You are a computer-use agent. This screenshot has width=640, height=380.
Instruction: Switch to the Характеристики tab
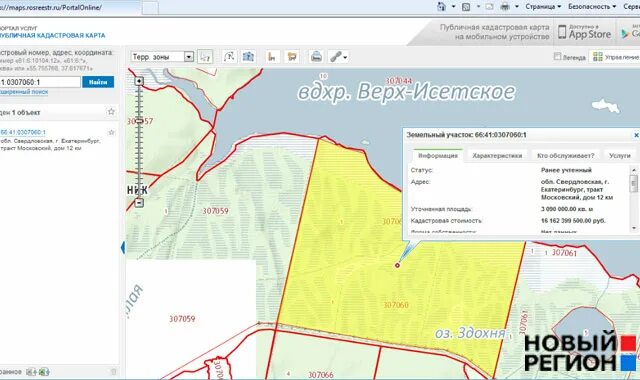(497, 156)
